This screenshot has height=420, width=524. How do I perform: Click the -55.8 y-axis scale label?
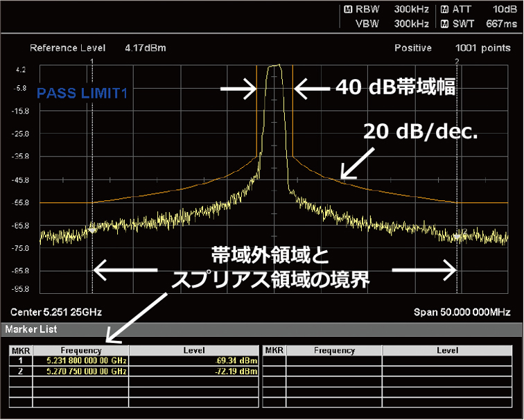(x=20, y=203)
